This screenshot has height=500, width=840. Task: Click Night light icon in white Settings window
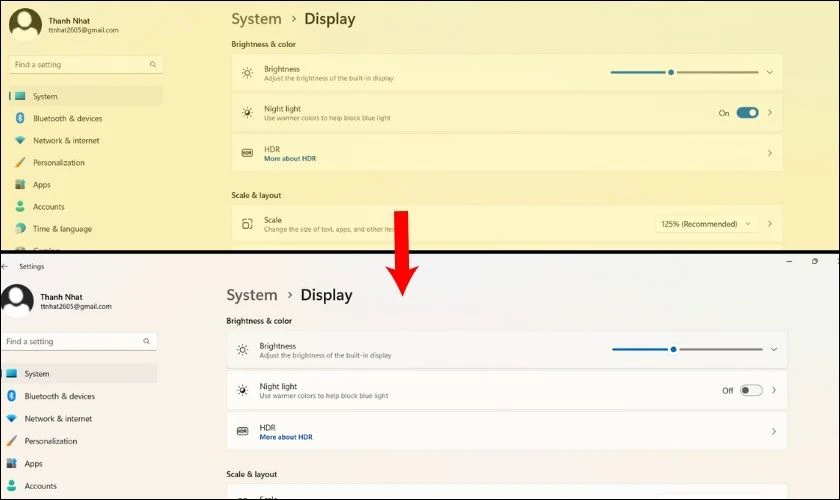[x=243, y=390]
